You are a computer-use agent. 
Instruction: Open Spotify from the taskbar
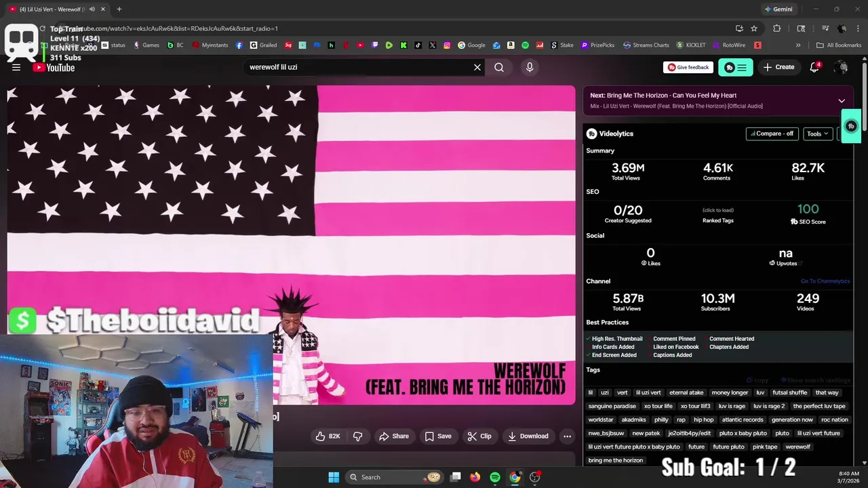click(495, 477)
